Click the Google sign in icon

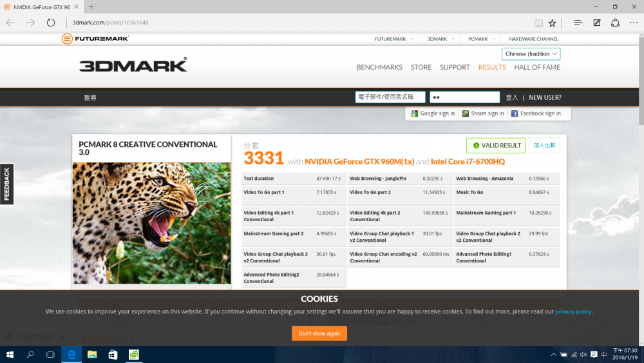click(414, 113)
